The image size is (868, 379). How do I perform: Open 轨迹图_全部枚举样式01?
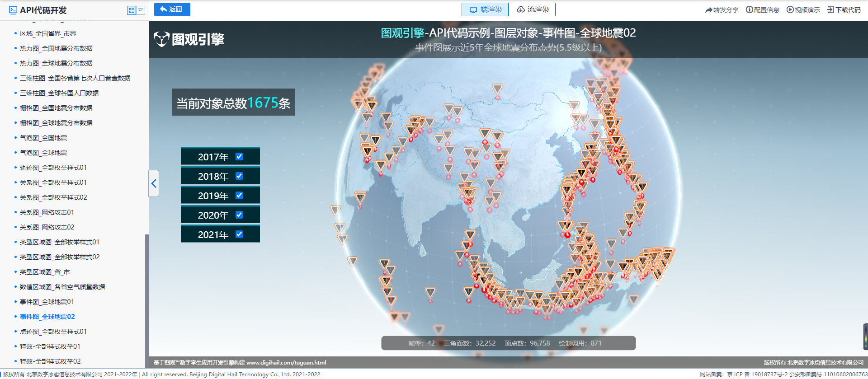point(53,168)
